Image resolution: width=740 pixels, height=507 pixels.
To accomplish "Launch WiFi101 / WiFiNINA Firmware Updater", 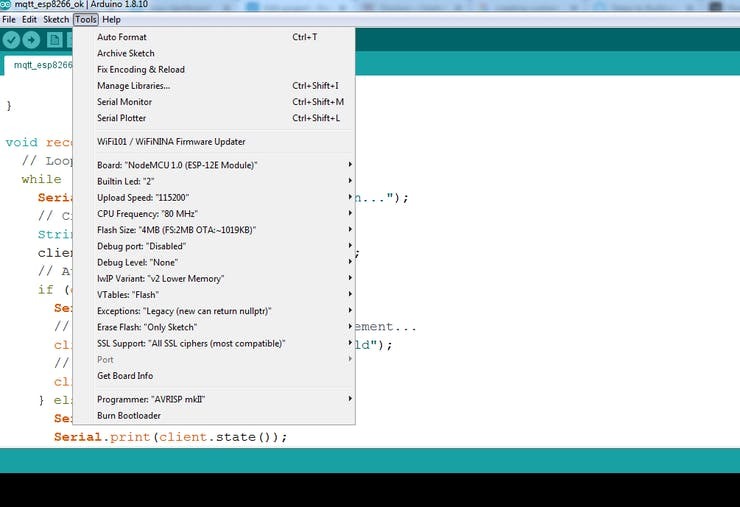I will coord(213,142).
